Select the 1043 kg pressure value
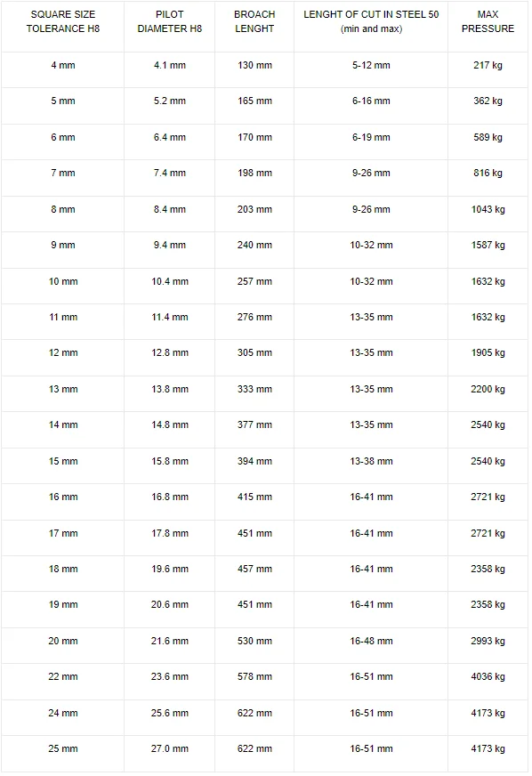This screenshot has height=776, width=532. click(488, 209)
